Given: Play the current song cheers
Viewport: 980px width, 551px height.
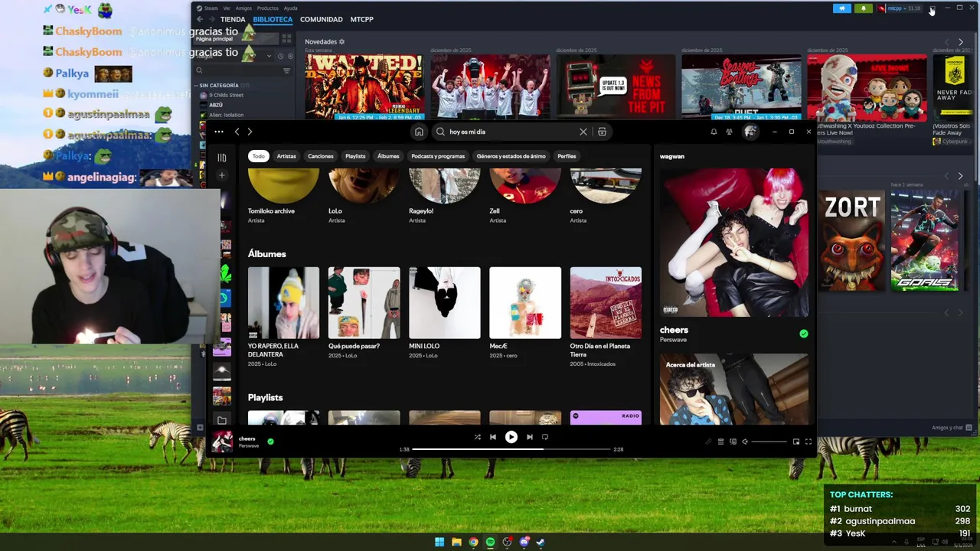Looking at the screenshot, I should pyautogui.click(x=511, y=437).
